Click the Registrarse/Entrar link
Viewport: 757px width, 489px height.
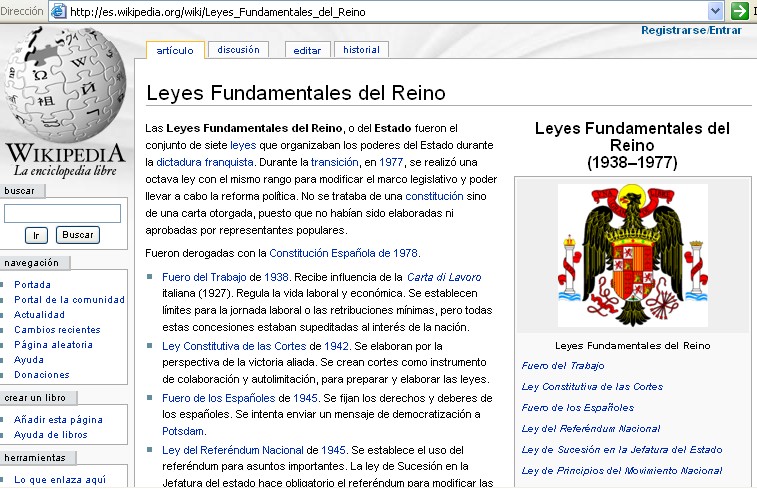point(691,30)
